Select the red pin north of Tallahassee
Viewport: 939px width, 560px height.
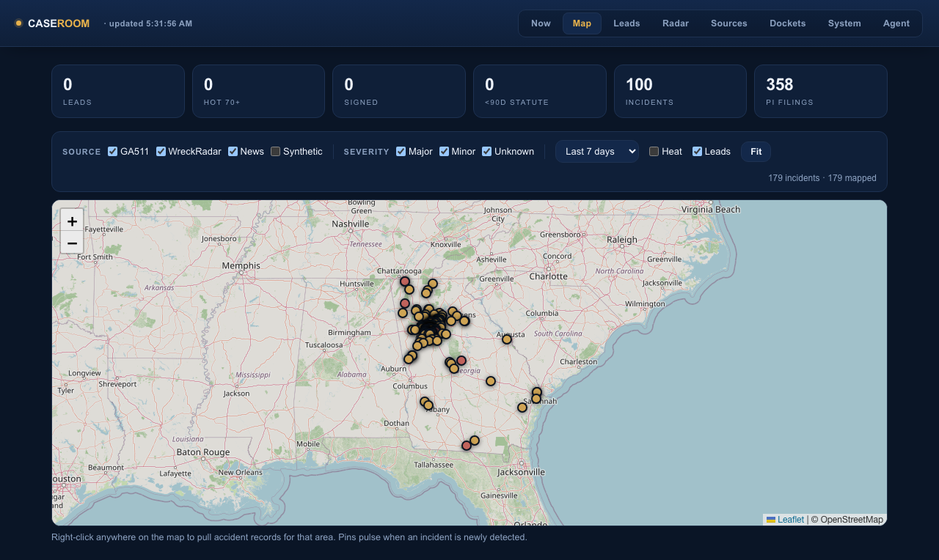coord(467,446)
